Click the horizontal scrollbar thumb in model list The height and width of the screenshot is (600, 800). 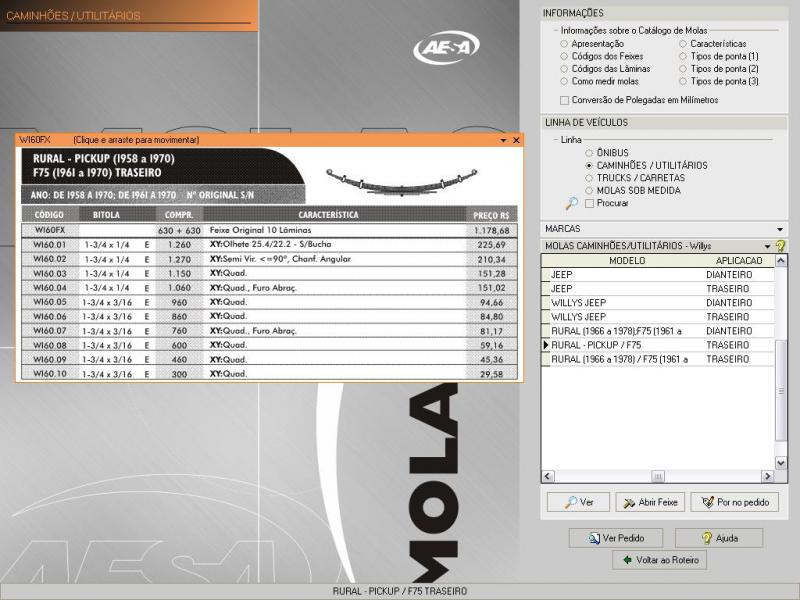(658, 477)
